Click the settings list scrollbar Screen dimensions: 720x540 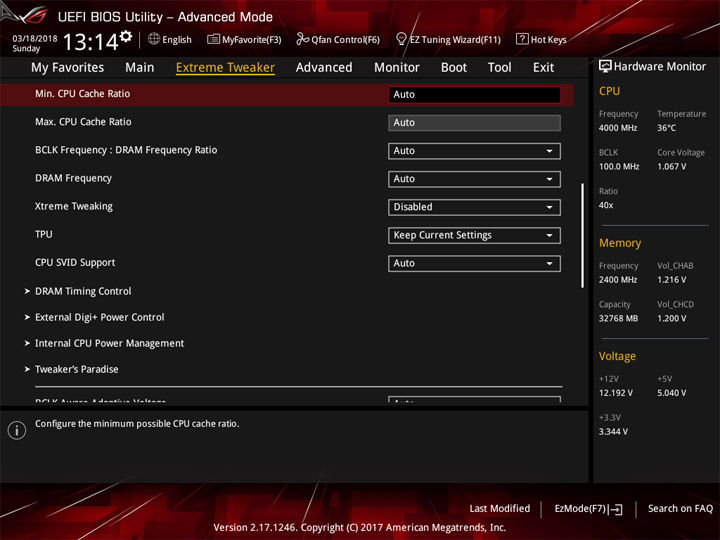pyautogui.click(x=583, y=236)
